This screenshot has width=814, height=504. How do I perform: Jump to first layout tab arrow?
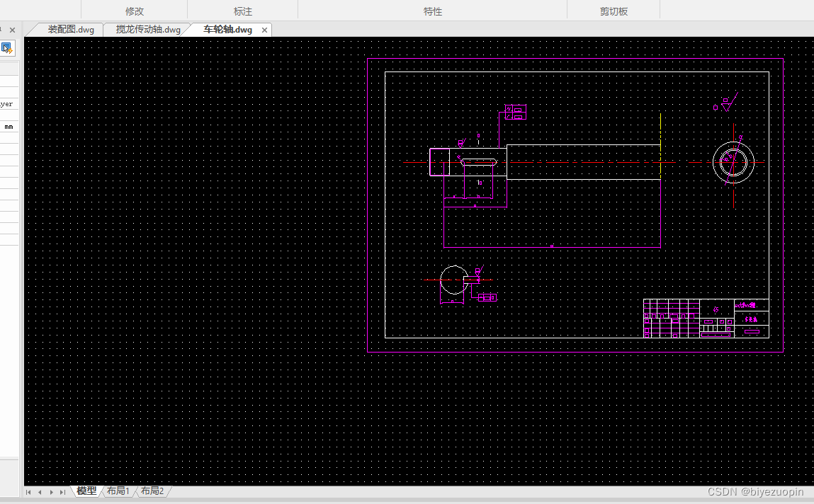28,492
